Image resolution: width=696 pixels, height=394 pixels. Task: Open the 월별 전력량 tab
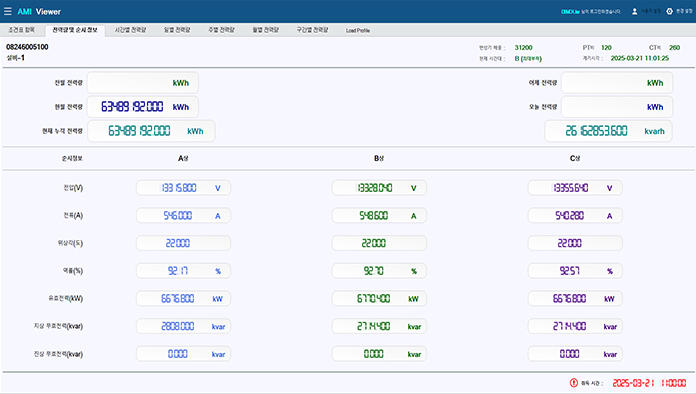point(265,30)
